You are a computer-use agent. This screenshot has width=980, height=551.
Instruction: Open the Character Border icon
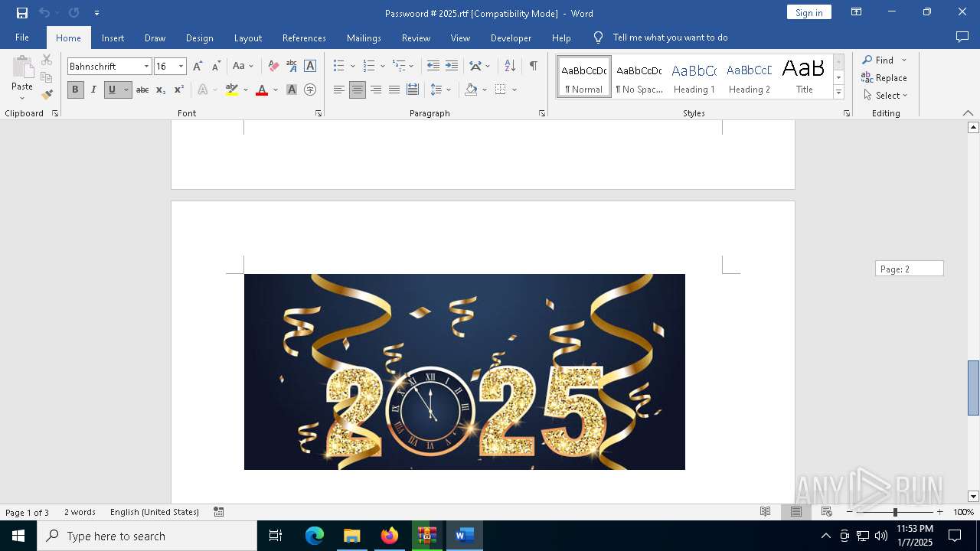[310, 66]
